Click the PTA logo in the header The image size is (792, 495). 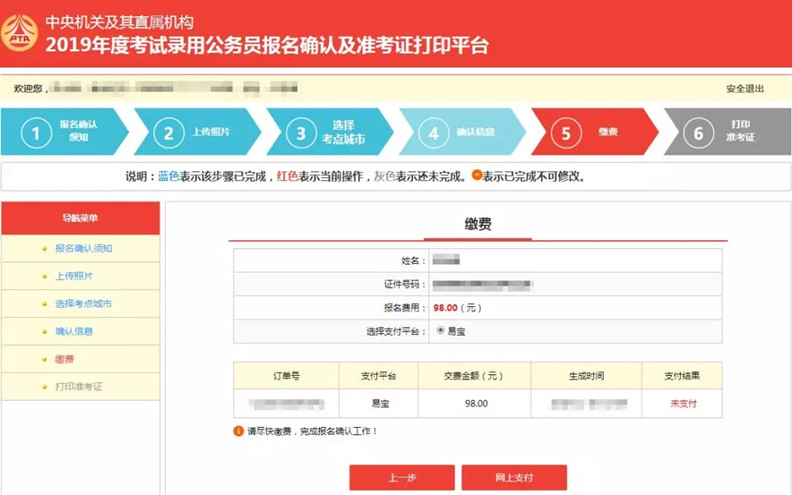(x=19, y=33)
